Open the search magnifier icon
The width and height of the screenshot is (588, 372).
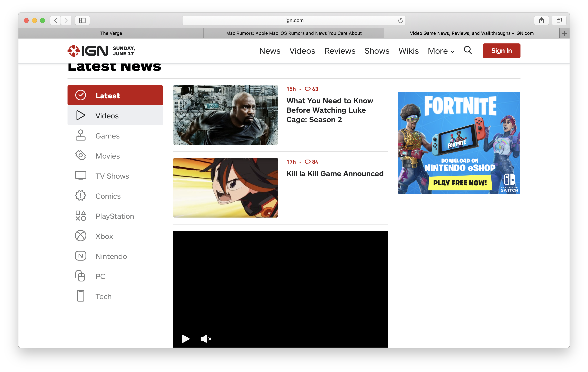click(468, 50)
